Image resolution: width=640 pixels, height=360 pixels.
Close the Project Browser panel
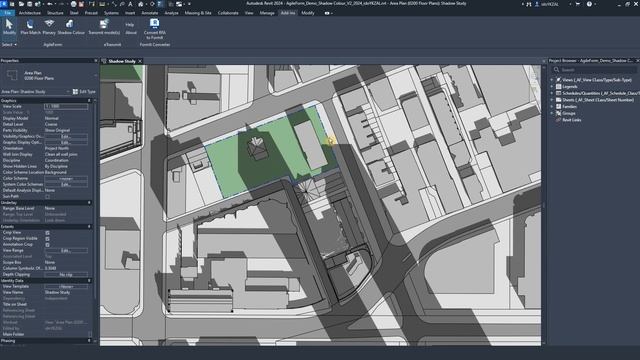637,60
